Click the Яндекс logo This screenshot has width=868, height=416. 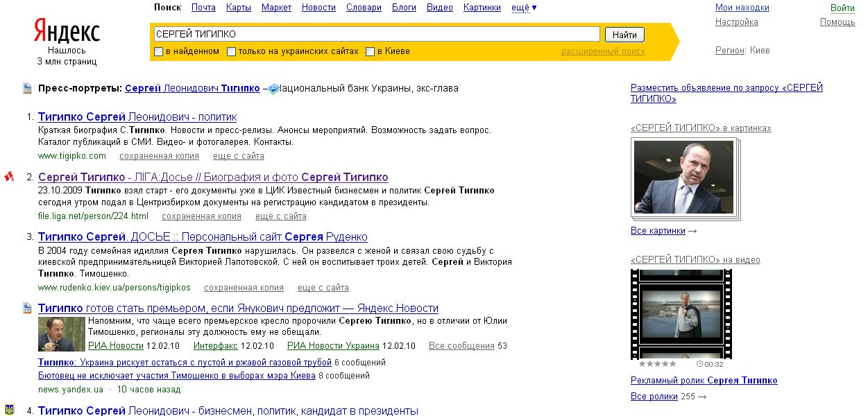point(67,32)
